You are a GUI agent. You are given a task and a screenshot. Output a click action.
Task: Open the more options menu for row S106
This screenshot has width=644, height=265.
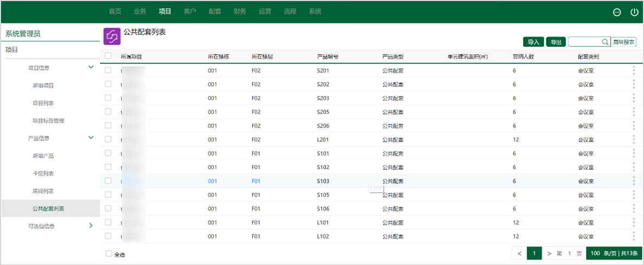coord(634,208)
